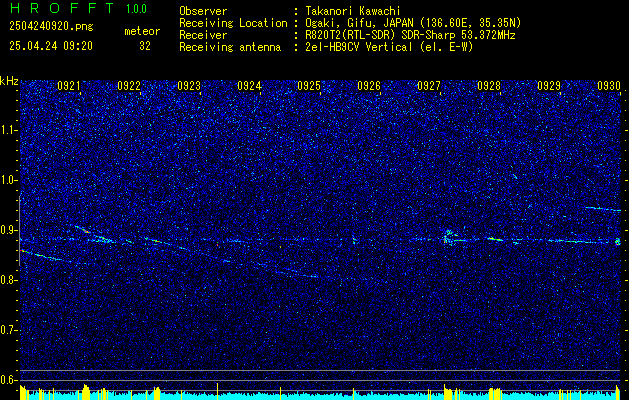Click receiver R820T2(RTL-SDR) SDR-Sharp text

point(410,35)
